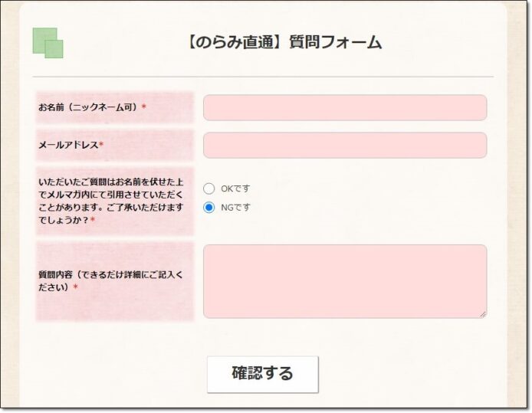This screenshot has width=532, height=413.
Task: Focus the メールアドレス input field
Action: (x=345, y=145)
